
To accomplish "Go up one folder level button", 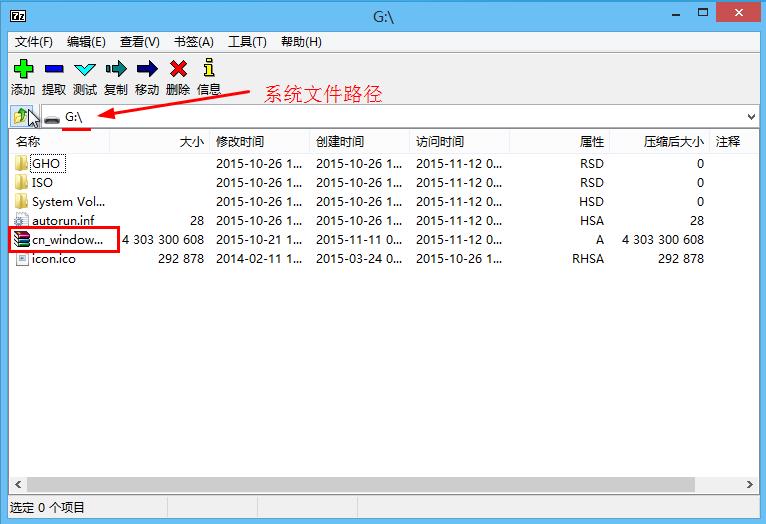I will click(21, 116).
